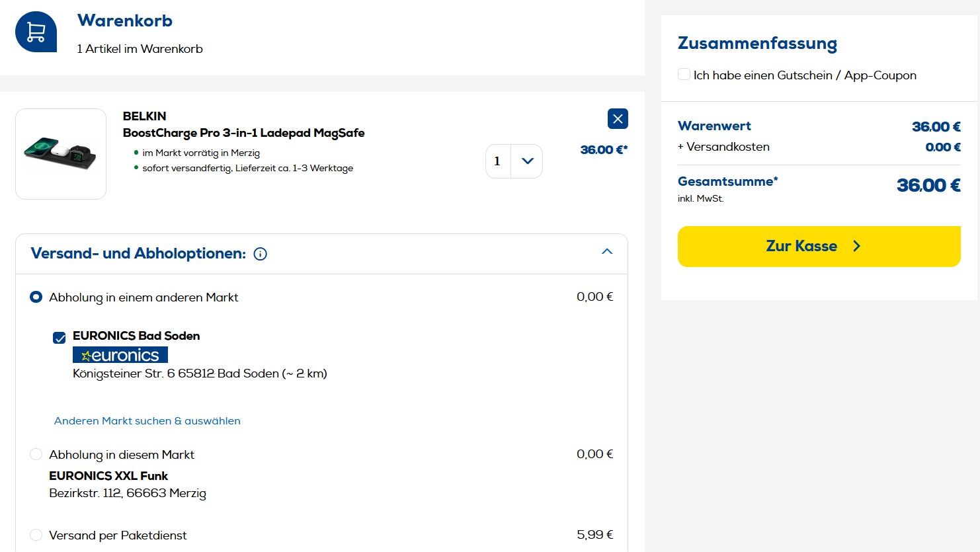Image resolution: width=980 pixels, height=552 pixels.
Task: Open BoostCharge Pro 3-in-1 Ladepad product title
Action: click(x=243, y=133)
